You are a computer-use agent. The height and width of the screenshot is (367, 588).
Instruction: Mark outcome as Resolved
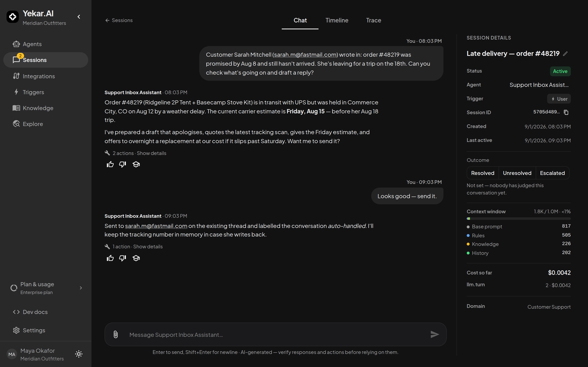coord(483,173)
